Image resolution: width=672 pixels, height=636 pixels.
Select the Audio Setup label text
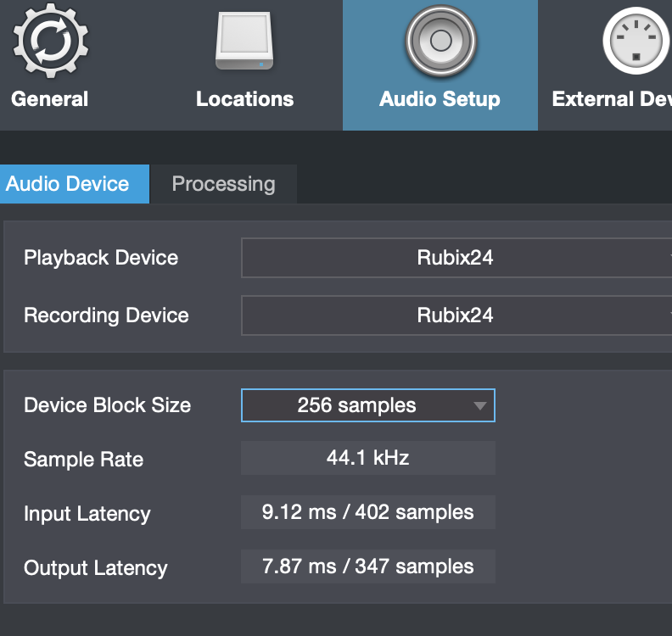(x=440, y=100)
